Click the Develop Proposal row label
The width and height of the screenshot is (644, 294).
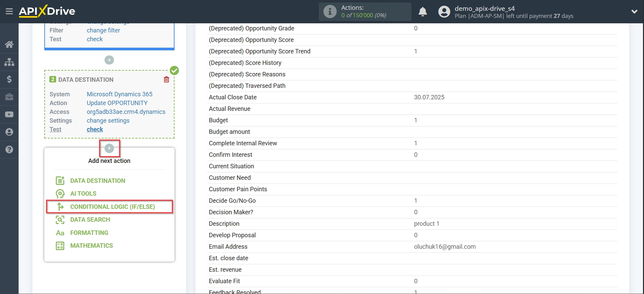click(232, 235)
